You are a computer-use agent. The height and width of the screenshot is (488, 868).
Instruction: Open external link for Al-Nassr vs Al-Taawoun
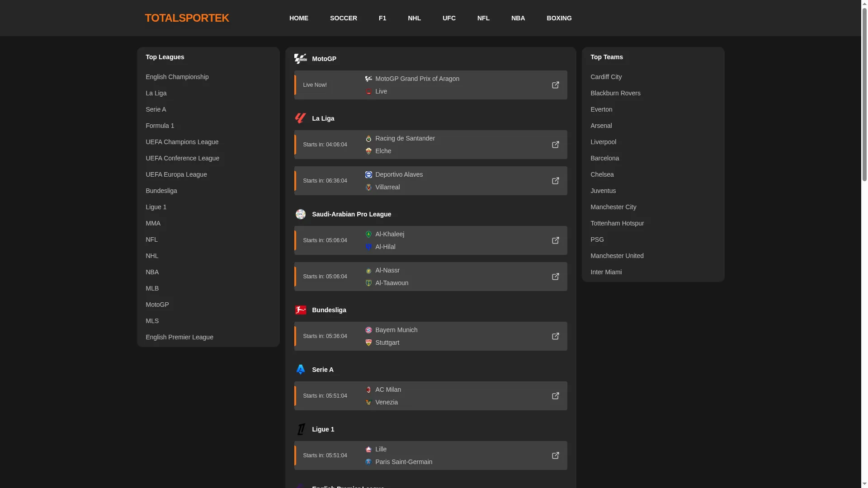555,277
